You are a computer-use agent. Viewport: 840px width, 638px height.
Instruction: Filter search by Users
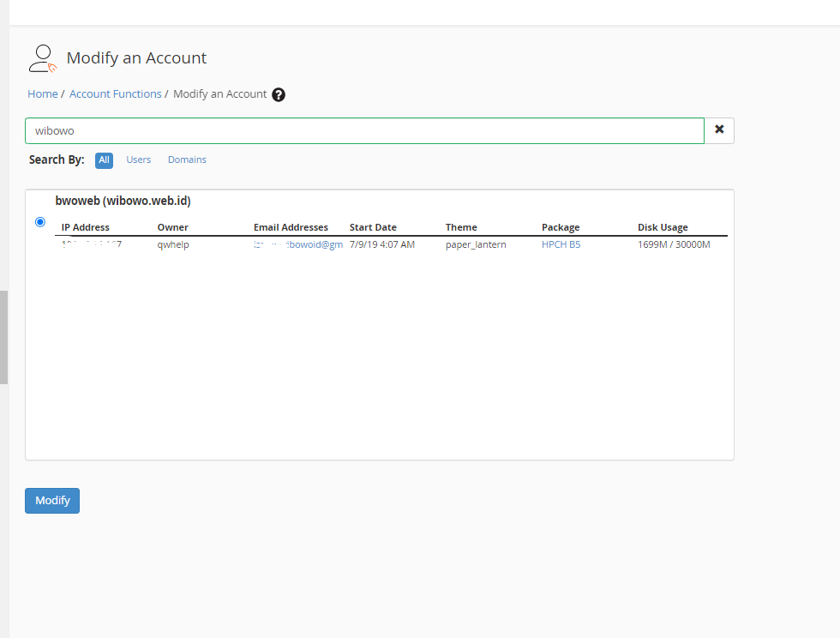[138, 159]
